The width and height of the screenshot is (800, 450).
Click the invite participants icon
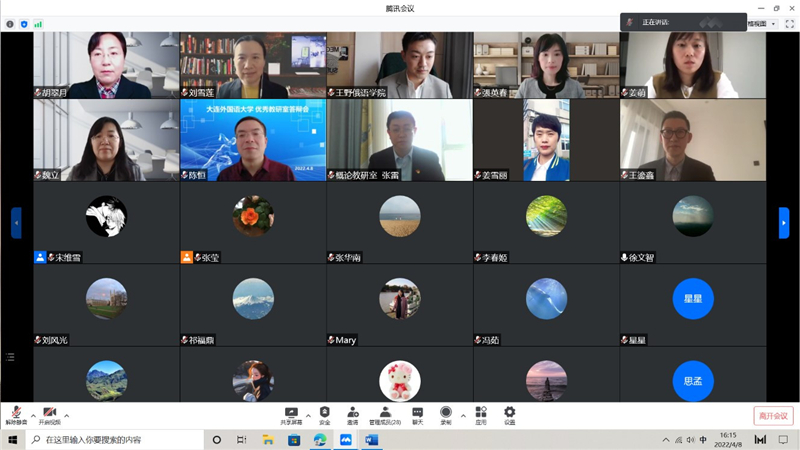[353, 414]
